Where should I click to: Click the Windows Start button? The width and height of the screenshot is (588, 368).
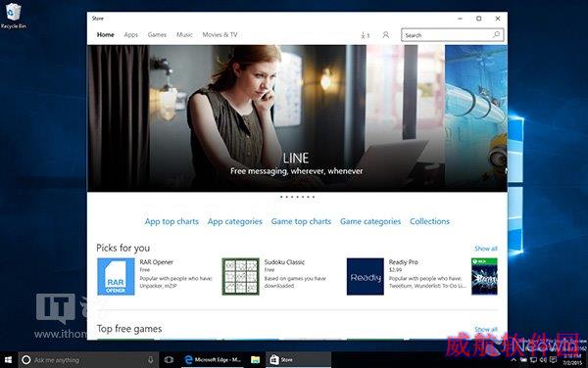(x=8, y=360)
